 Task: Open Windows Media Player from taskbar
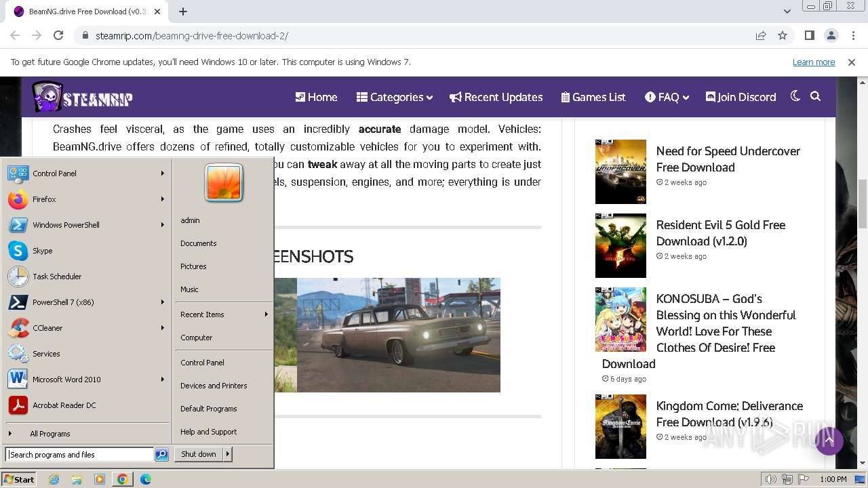pyautogui.click(x=100, y=479)
